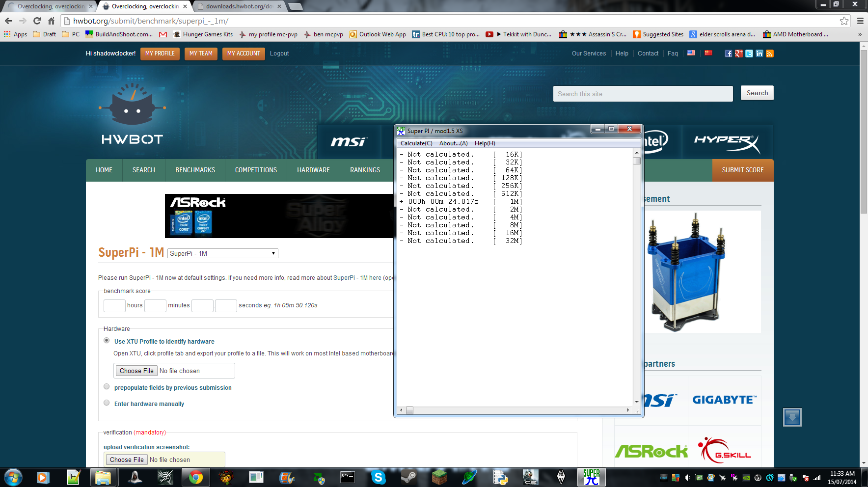Viewport: 868px width, 487px height.
Task: Open Skyrim icon in the taskbar
Action: pos(561,477)
